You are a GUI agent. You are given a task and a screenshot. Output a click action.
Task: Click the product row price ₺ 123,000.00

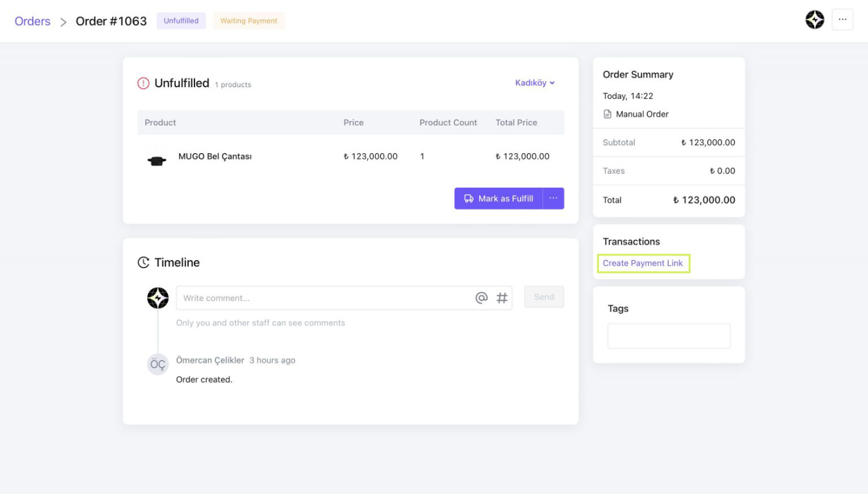coord(370,157)
